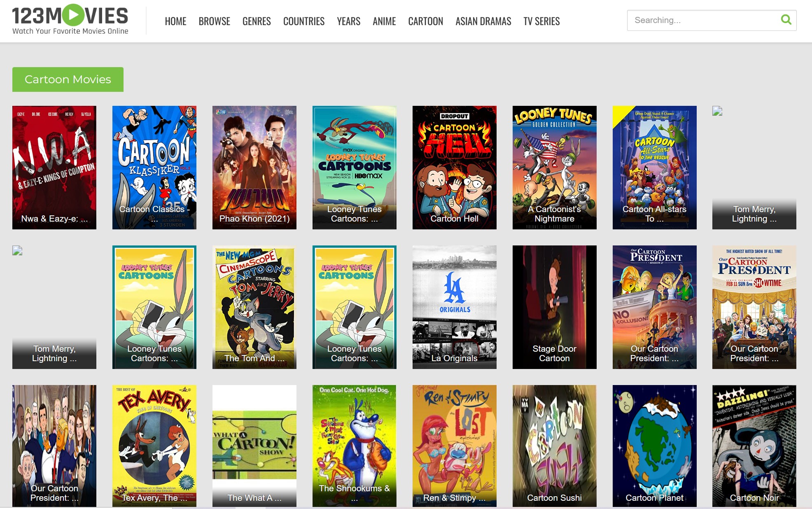Click the Phao Khon (2021) title text
Screen dimensions: 812x509
coord(254,219)
